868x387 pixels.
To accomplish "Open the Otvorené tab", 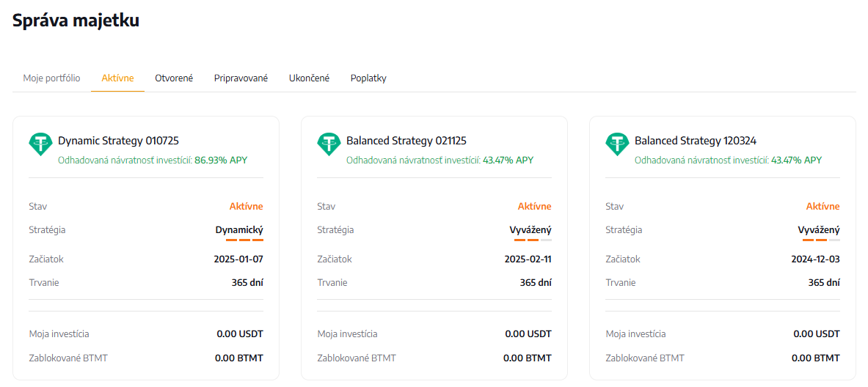I will click(174, 78).
